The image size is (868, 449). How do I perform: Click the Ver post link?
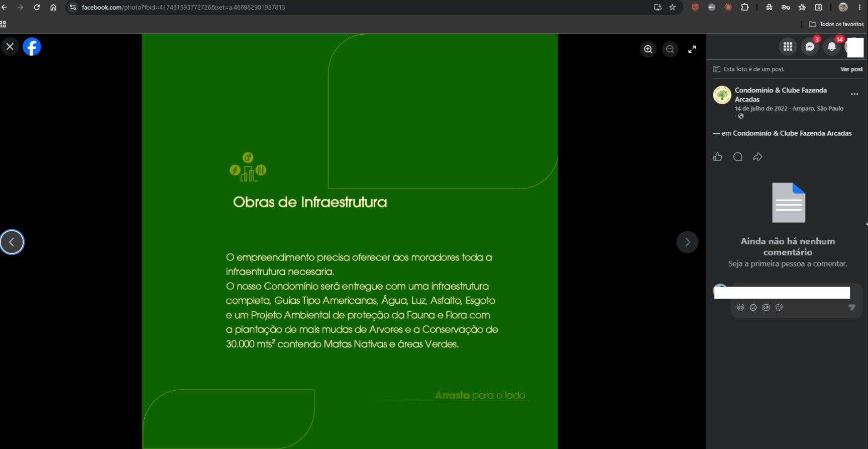[851, 69]
